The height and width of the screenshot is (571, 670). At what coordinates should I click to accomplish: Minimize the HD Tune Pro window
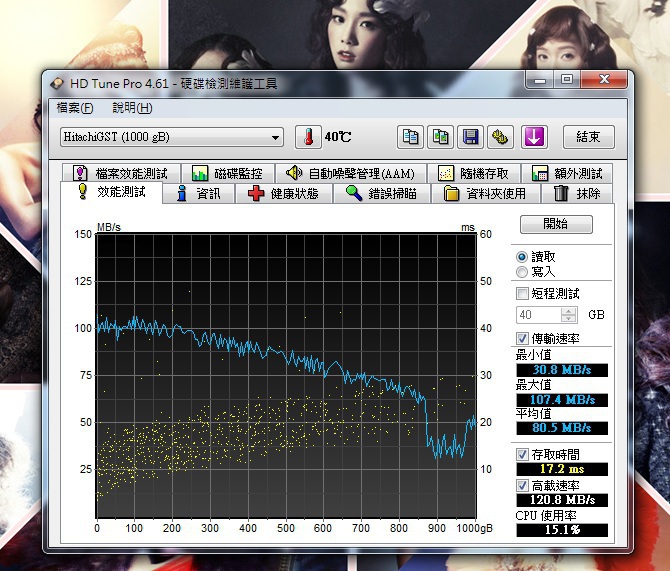pyautogui.click(x=540, y=80)
